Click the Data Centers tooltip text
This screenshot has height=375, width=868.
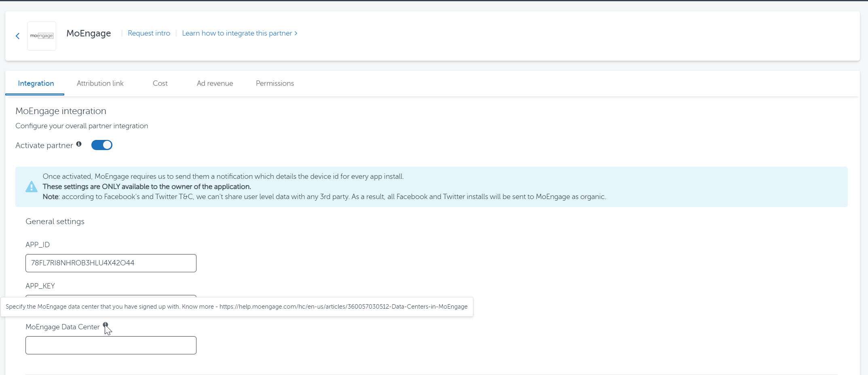[x=237, y=307]
